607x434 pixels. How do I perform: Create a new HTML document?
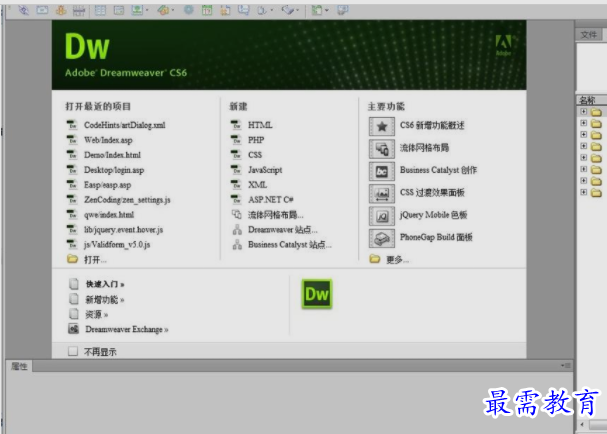[x=260, y=125]
